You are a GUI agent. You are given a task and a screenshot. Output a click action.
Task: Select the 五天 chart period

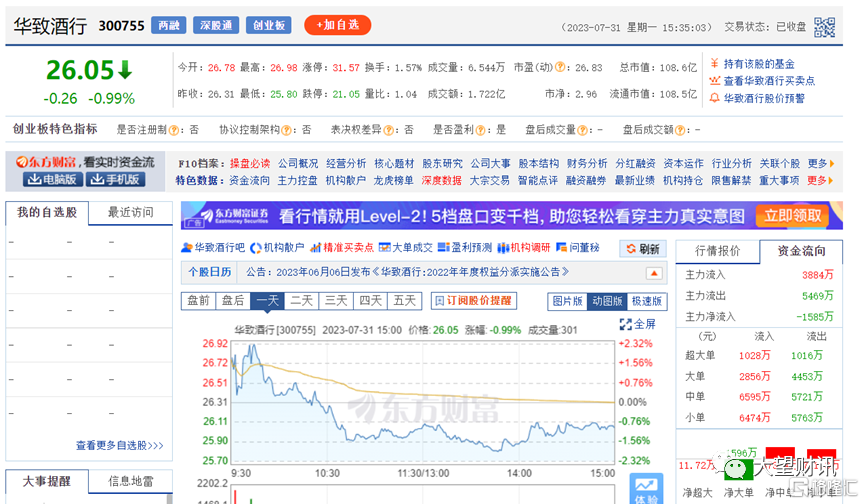pos(404,301)
